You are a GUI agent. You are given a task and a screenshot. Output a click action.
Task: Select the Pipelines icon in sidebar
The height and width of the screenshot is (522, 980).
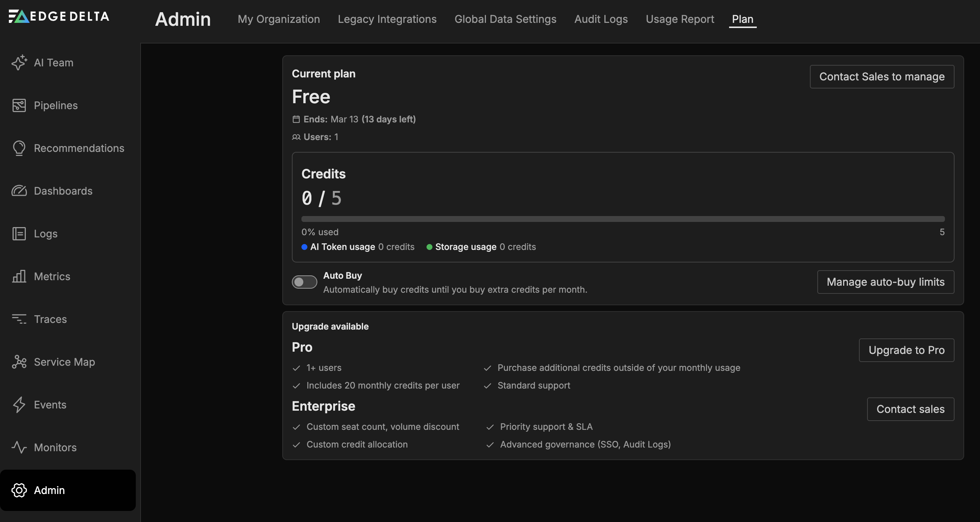[x=20, y=105]
